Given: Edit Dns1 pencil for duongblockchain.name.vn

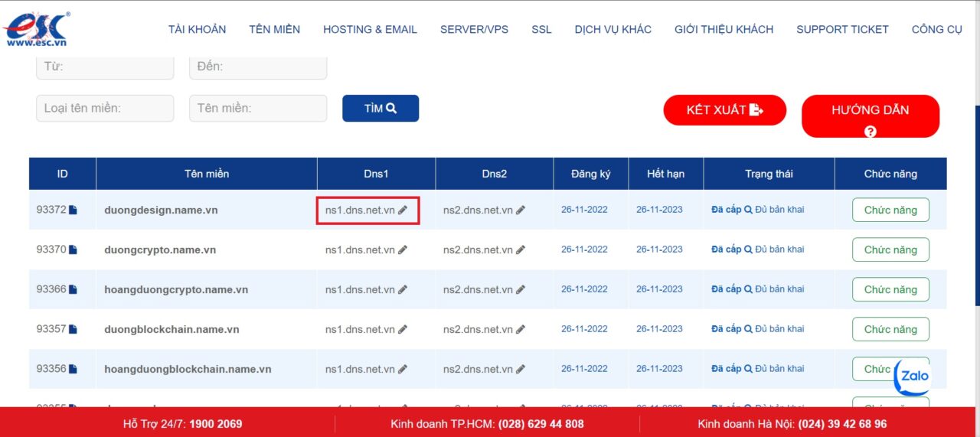Looking at the screenshot, I should pyautogui.click(x=403, y=330).
